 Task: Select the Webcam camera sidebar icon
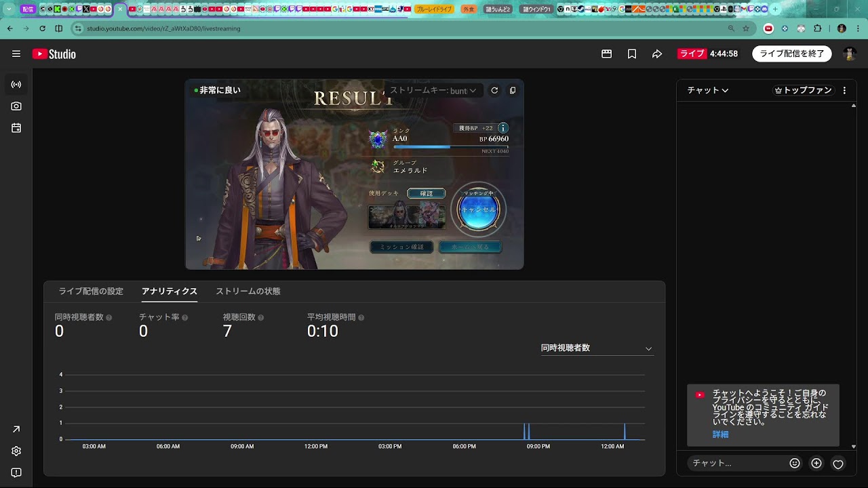(16, 106)
